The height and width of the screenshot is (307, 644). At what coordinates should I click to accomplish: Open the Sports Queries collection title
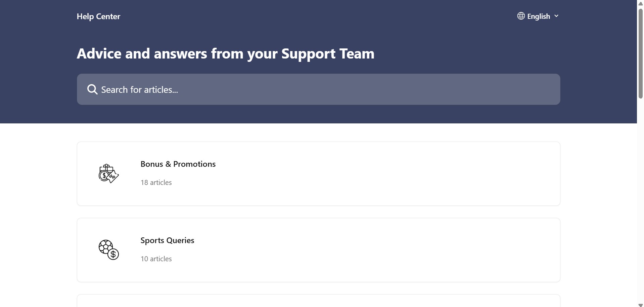pyautogui.click(x=167, y=240)
